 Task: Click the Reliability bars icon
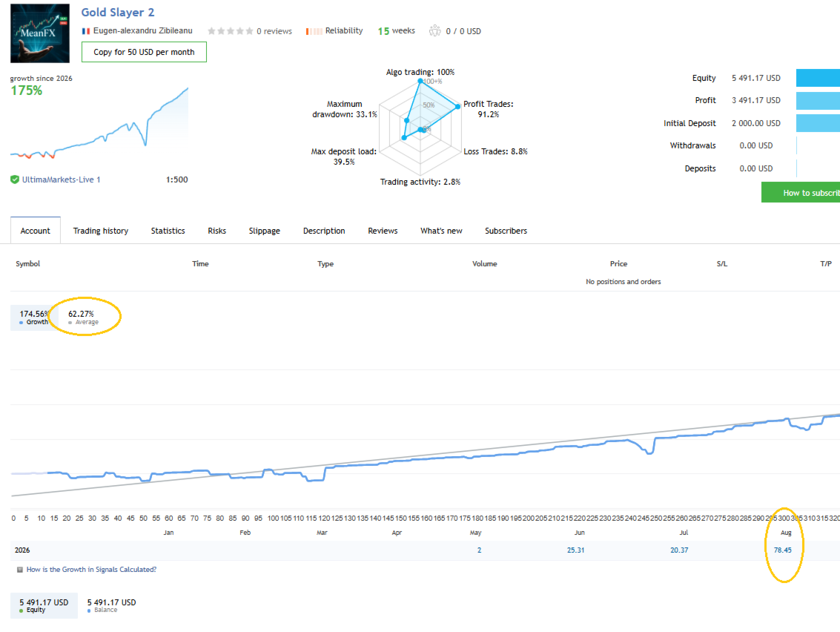point(314,31)
